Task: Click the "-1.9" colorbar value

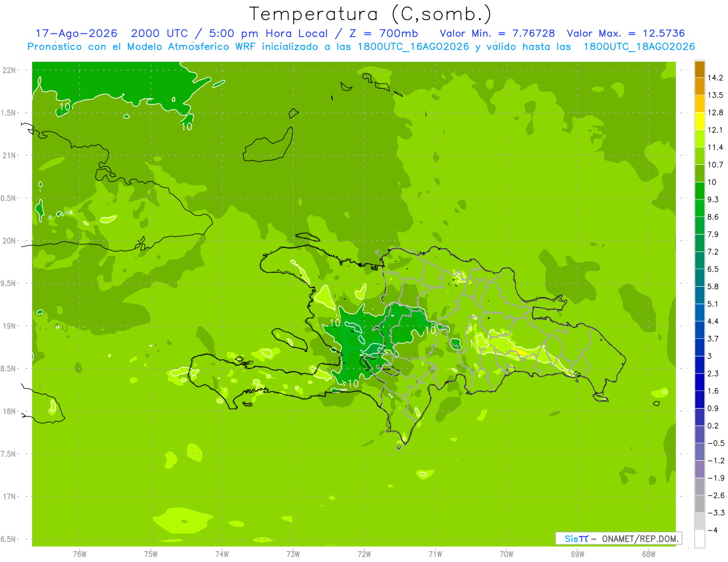Action: click(715, 478)
